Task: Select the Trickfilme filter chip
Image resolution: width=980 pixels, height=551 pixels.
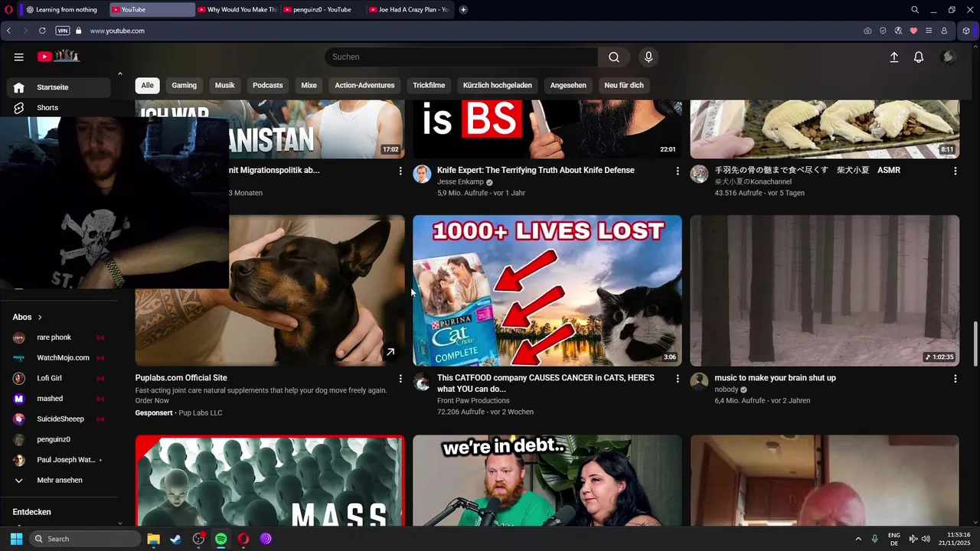Action: [429, 85]
